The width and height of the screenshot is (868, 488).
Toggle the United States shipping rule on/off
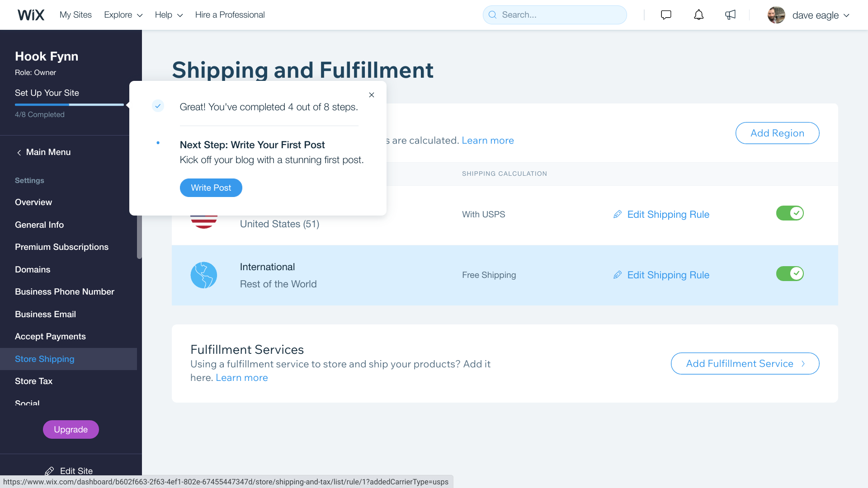coord(789,213)
